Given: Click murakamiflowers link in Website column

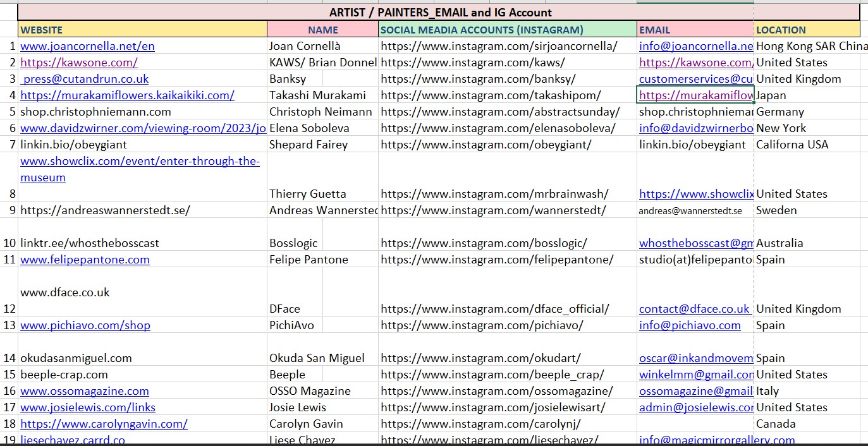Looking at the screenshot, I should tap(127, 95).
